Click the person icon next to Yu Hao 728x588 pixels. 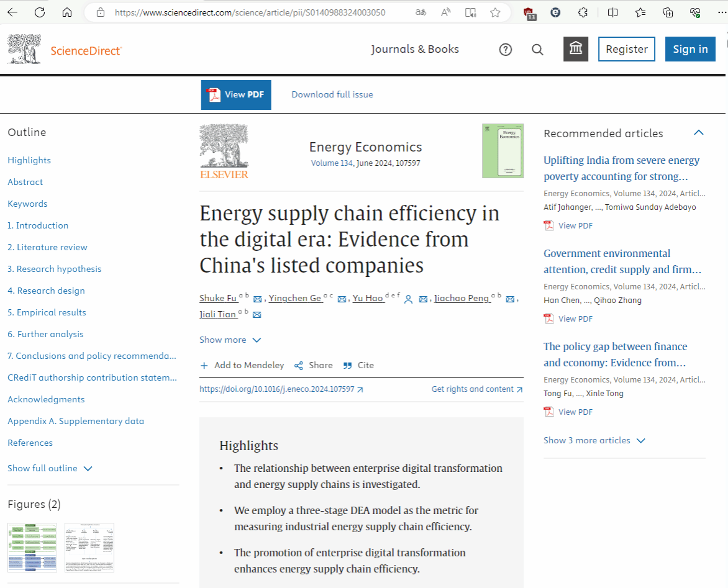(408, 299)
